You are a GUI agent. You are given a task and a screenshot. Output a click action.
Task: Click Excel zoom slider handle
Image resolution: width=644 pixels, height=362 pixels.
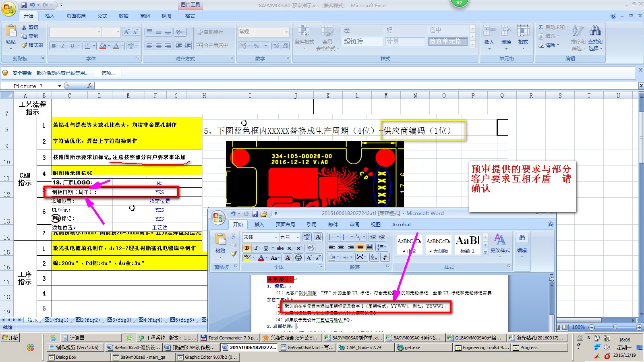click(615, 327)
